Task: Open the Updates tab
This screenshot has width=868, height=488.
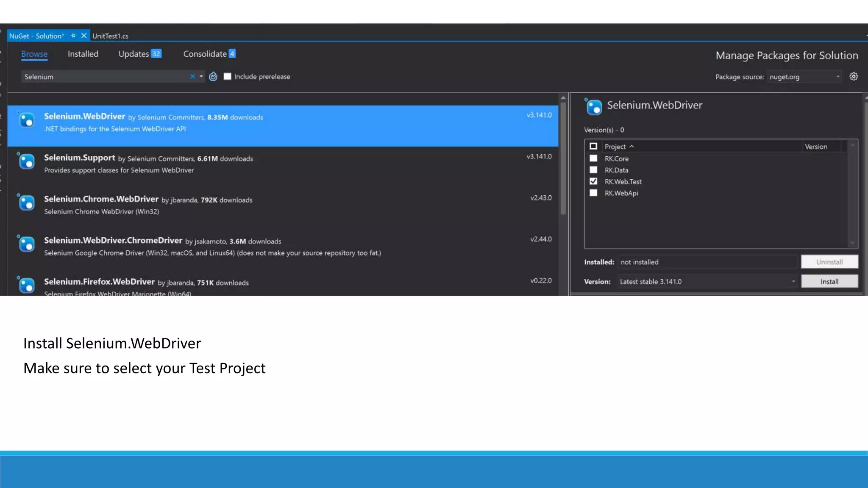Action: point(140,54)
